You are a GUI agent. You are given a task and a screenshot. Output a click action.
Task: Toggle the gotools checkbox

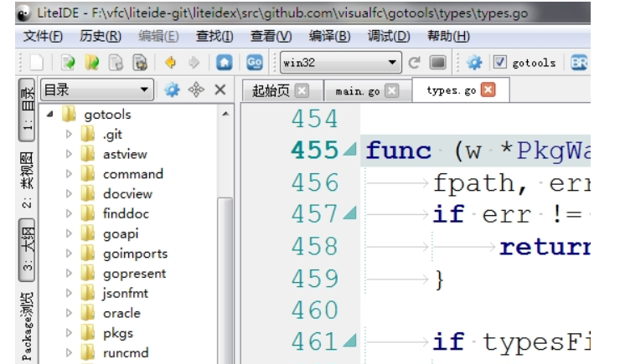pos(500,62)
